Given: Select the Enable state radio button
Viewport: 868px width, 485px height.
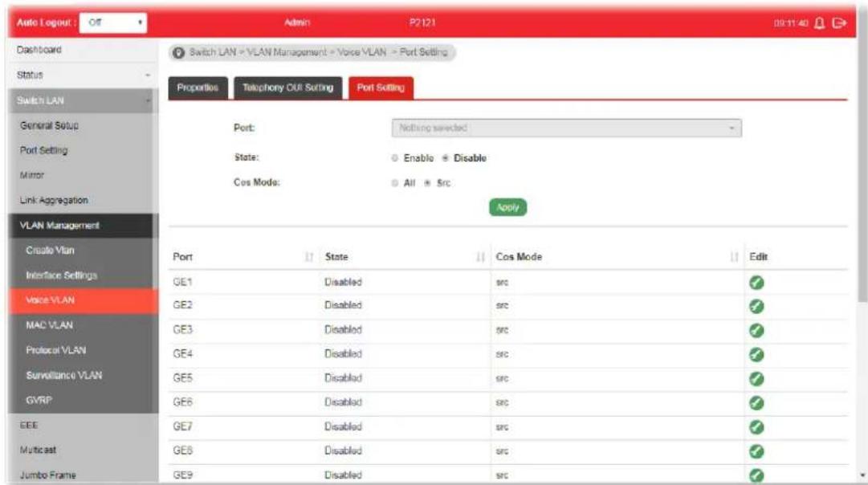Looking at the screenshot, I should pos(395,158).
